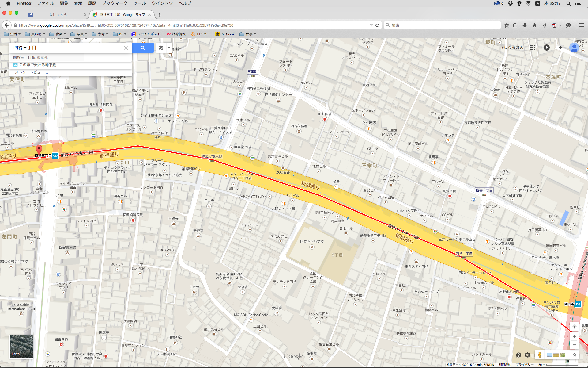Expand the imagery panel double chevron
The image size is (588, 368).
click(575, 355)
